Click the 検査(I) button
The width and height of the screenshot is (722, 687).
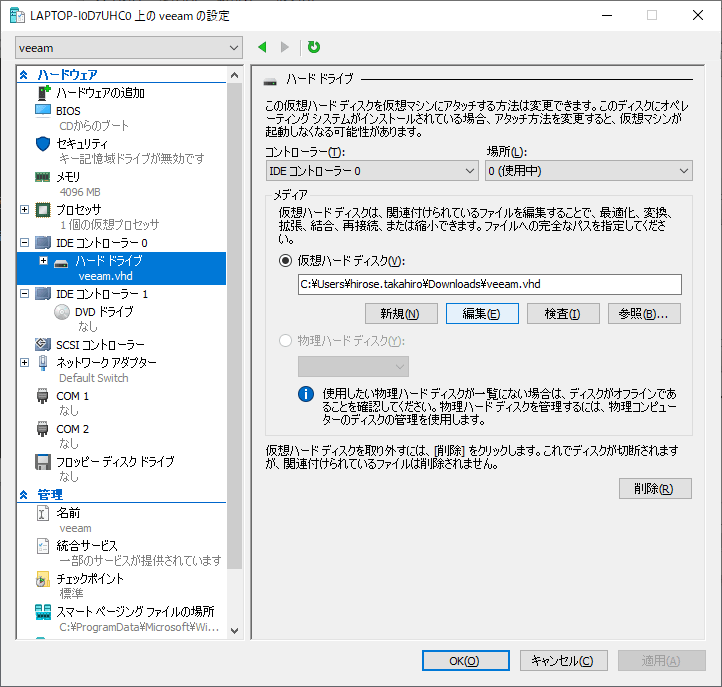(563, 314)
